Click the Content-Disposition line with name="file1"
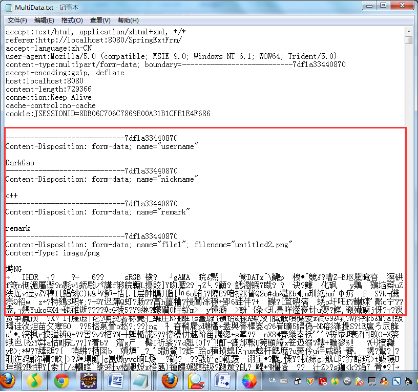The image size is (418, 392). tap(149, 245)
